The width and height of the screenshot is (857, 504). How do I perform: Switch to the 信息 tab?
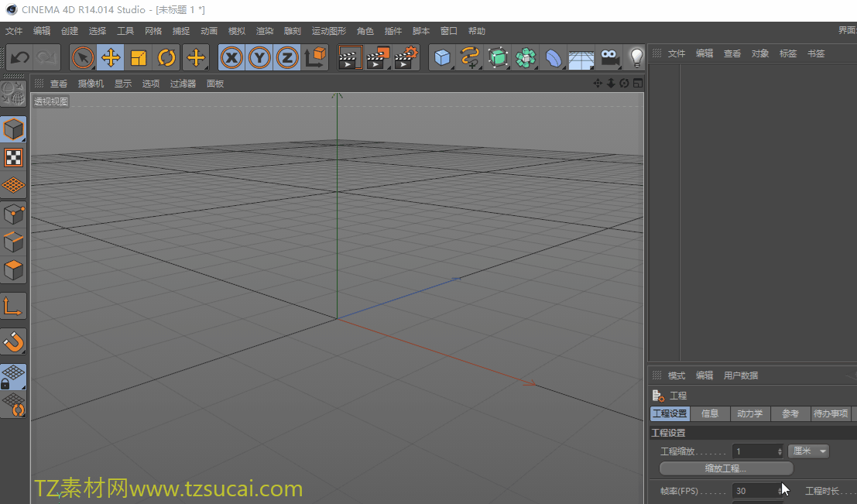click(709, 413)
